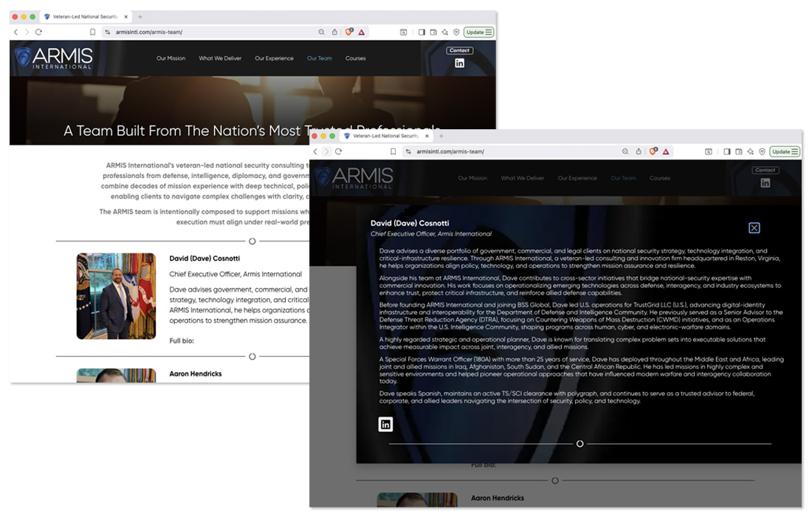
Task: Open Leo AI sparkle icon in back window toolbar
Action: (445, 32)
